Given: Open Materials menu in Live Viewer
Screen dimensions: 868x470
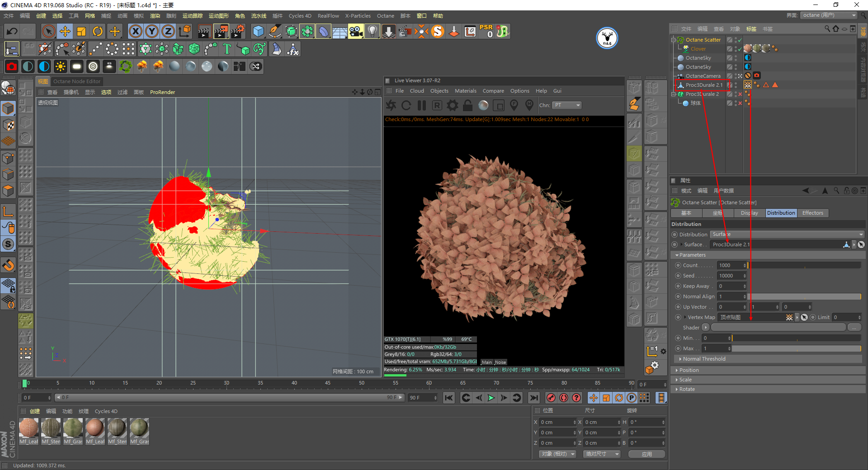Looking at the screenshot, I should (465, 91).
